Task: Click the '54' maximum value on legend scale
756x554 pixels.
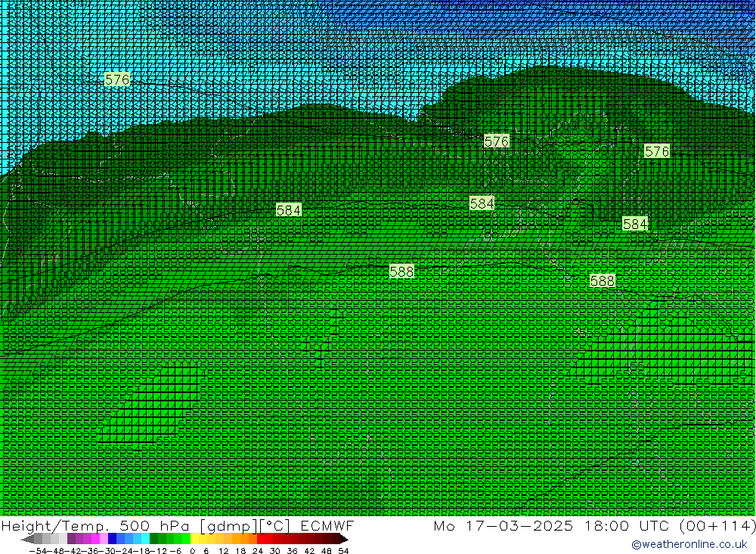Action: click(343, 551)
